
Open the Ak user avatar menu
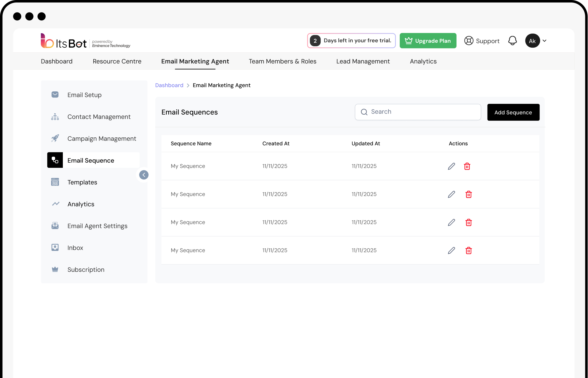tap(532, 41)
